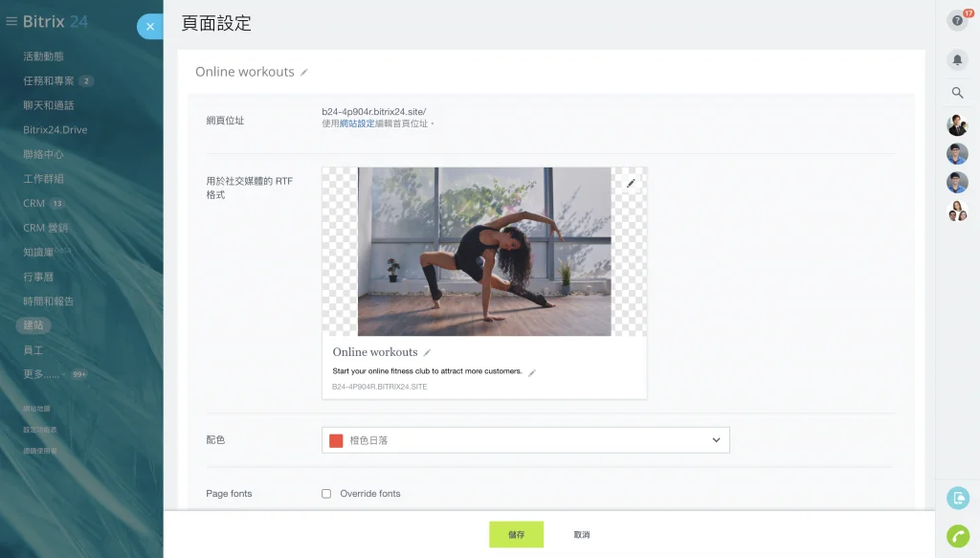Click the 取消 cancel button
Screen dimensions: 980x558
coord(582,535)
